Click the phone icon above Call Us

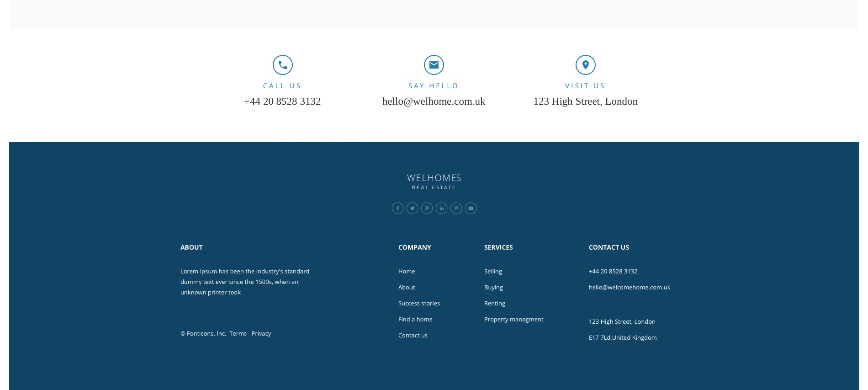(282, 65)
